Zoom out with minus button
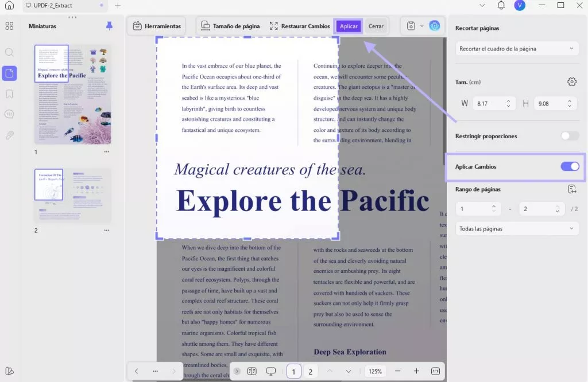The image size is (588, 382). pyautogui.click(x=397, y=371)
